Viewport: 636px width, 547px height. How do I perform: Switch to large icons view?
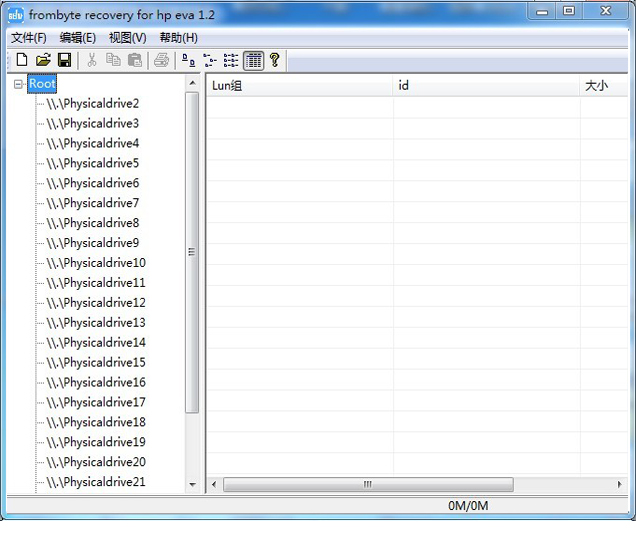coord(189,61)
